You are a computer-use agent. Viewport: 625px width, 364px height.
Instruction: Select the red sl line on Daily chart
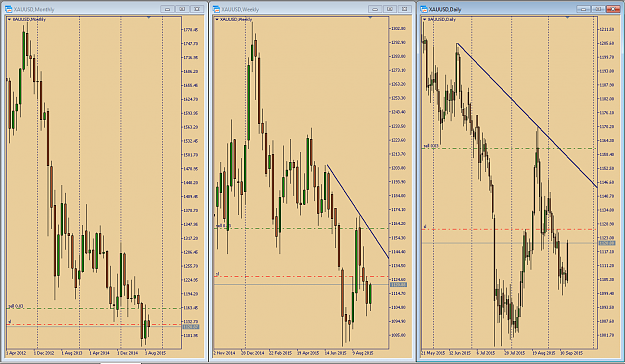pos(509,229)
